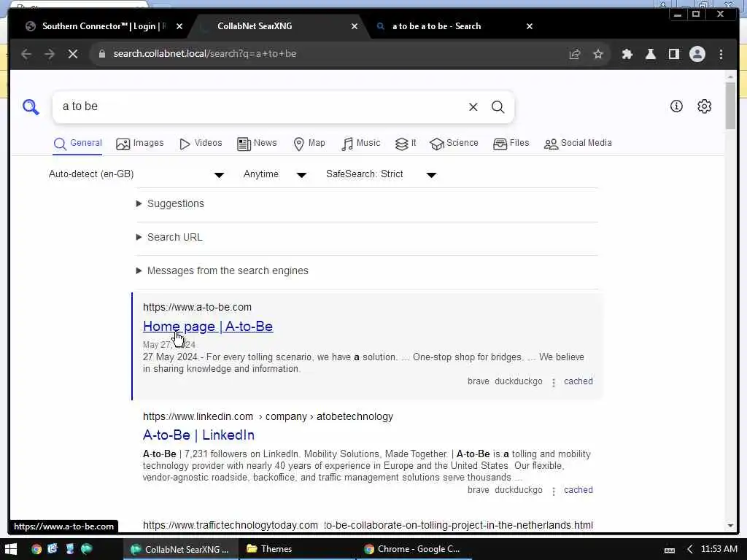Viewport: 747px width, 560px height.
Task: Open cached version of LinkedIn result
Action: (x=578, y=490)
